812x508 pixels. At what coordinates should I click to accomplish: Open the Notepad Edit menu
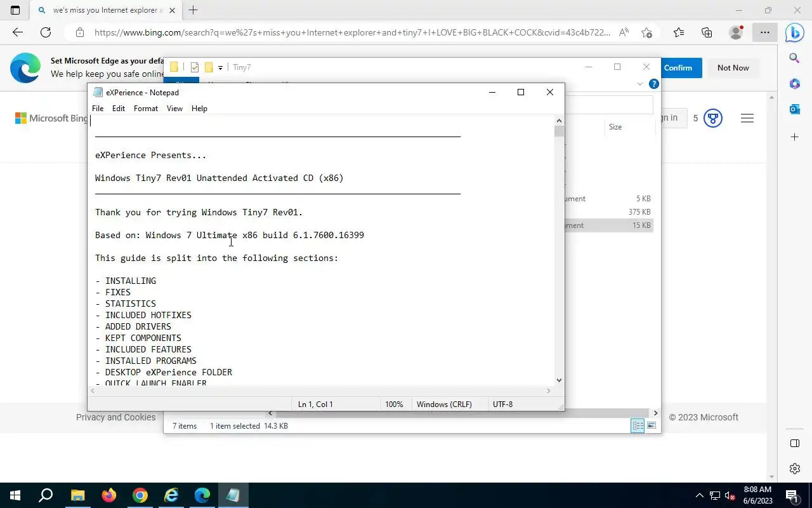click(x=119, y=109)
